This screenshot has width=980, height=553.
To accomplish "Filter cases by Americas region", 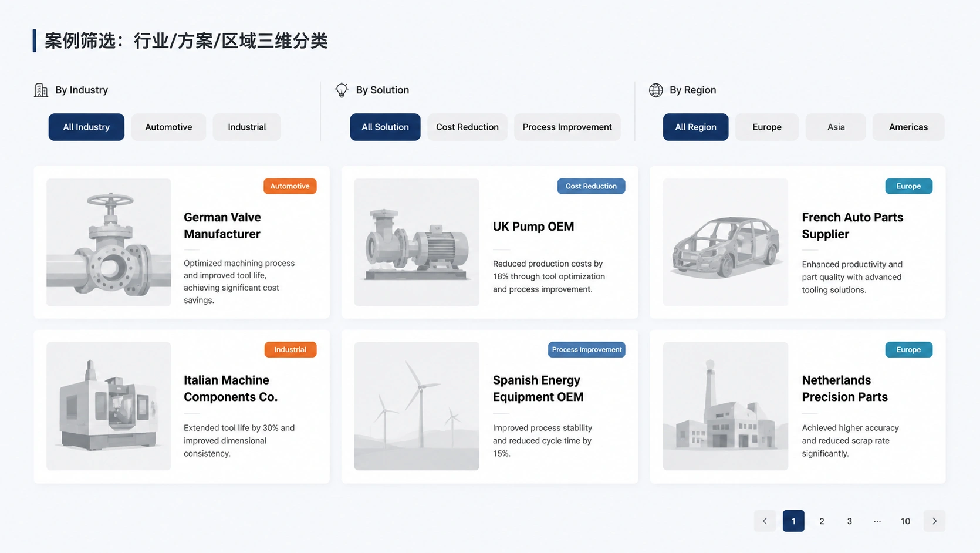I will tap(908, 127).
